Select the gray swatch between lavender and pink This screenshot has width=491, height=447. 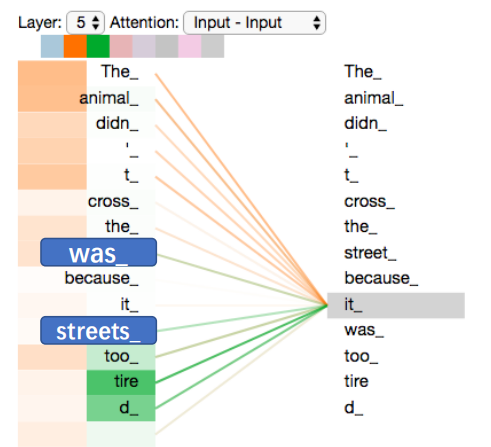pyautogui.click(x=167, y=46)
